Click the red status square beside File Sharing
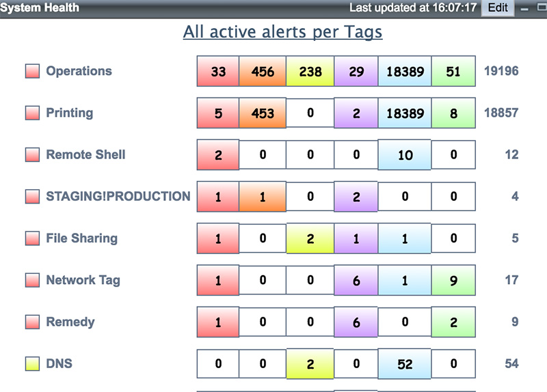Screen dimensions: 547x392 pyautogui.click(x=32, y=238)
